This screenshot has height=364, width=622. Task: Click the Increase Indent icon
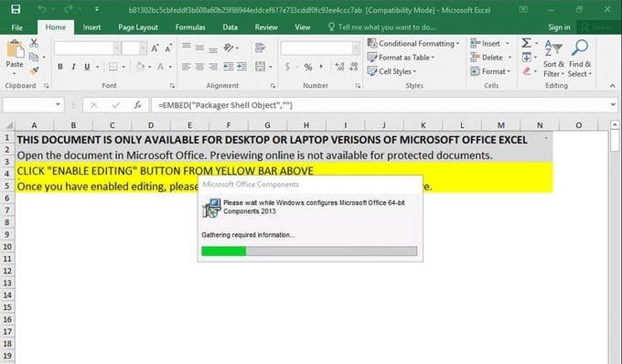click(241, 67)
